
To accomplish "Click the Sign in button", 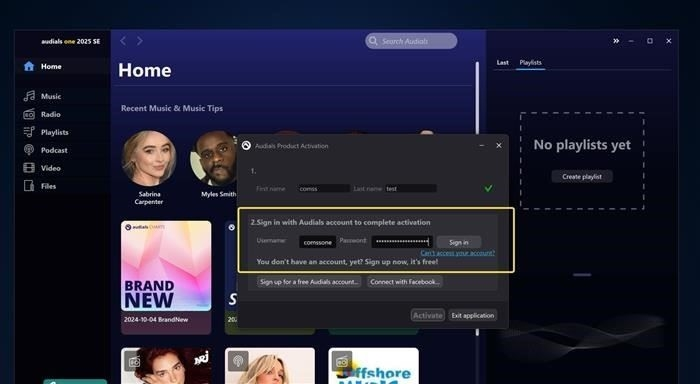I will (x=459, y=242).
